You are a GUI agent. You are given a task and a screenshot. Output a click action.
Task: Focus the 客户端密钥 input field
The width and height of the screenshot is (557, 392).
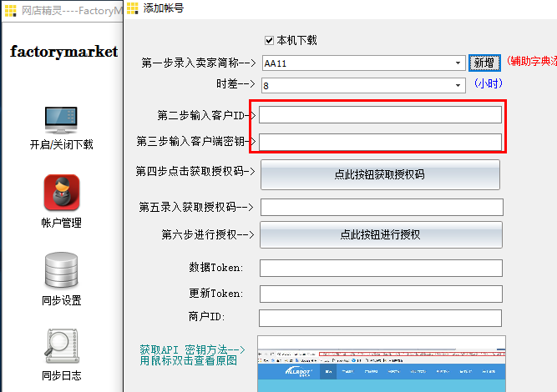[380, 142]
